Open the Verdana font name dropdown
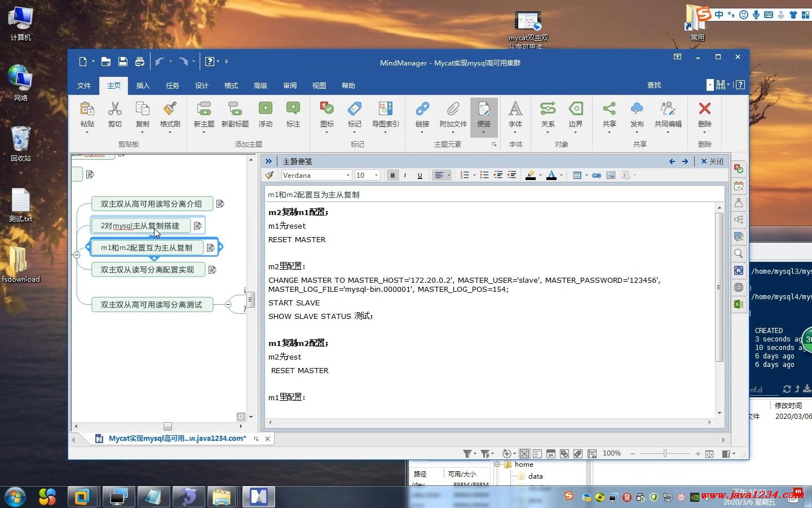This screenshot has height=508, width=812. point(348,175)
